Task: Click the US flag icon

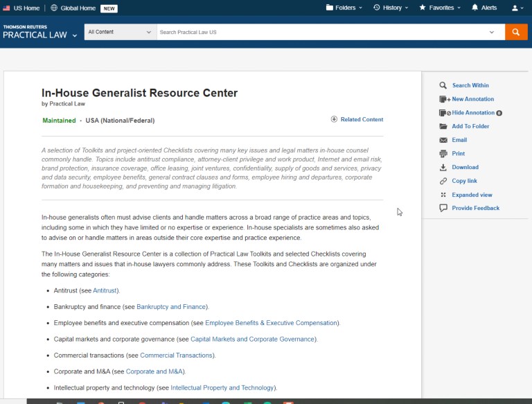Action: (6, 8)
